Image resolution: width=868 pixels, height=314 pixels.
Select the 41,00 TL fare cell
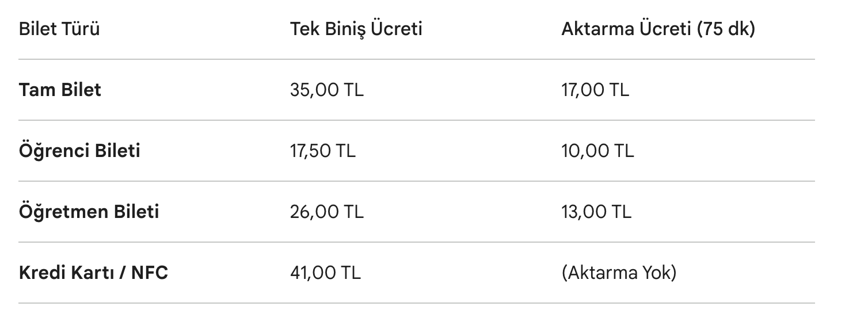(x=325, y=273)
